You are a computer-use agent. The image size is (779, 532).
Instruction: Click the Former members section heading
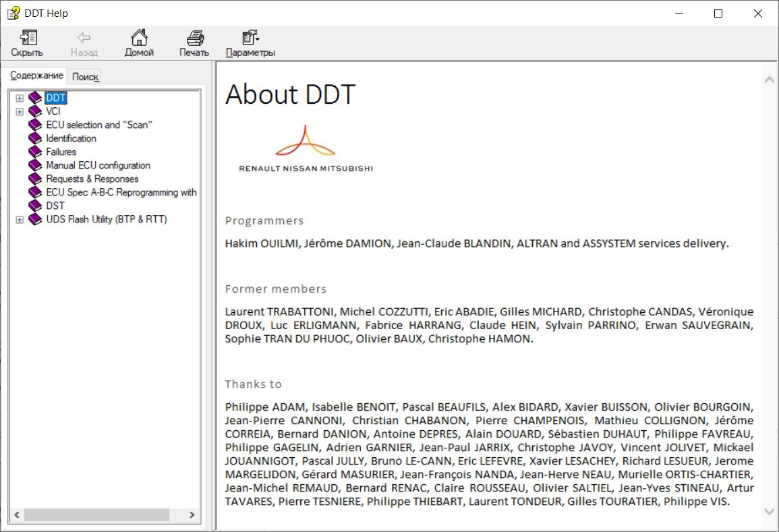point(276,289)
